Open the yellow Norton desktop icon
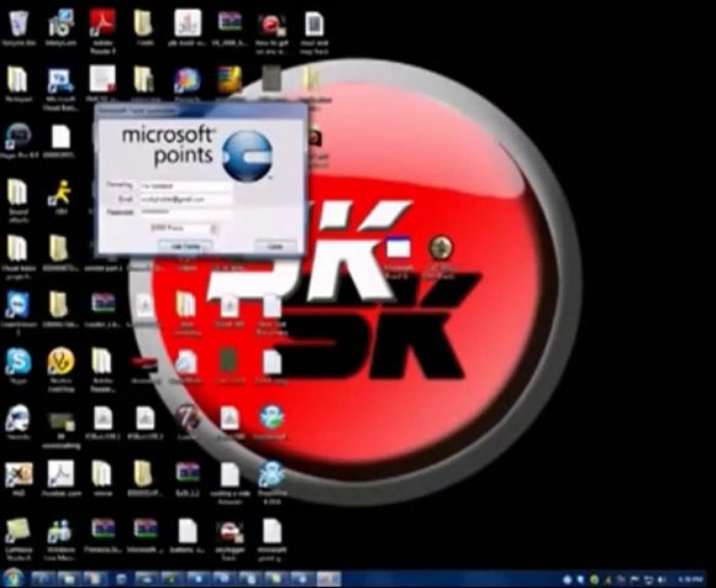The height and width of the screenshot is (588, 716). click(60, 369)
